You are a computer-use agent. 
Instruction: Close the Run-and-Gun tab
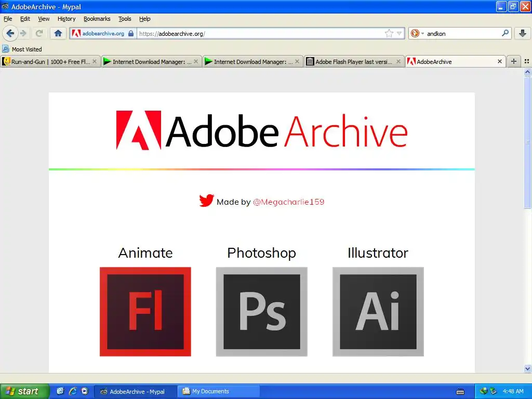coord(95,61)
